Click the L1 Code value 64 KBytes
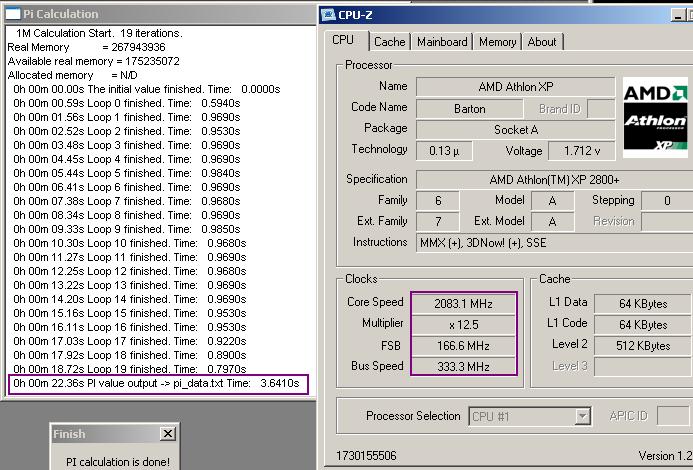The image size is (693, 470). point(643,325)
